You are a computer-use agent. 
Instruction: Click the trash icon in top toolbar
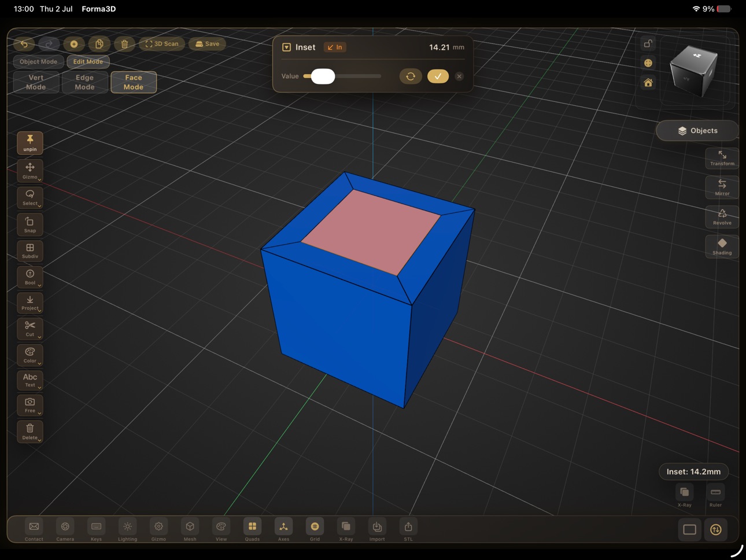pos(124,44)
